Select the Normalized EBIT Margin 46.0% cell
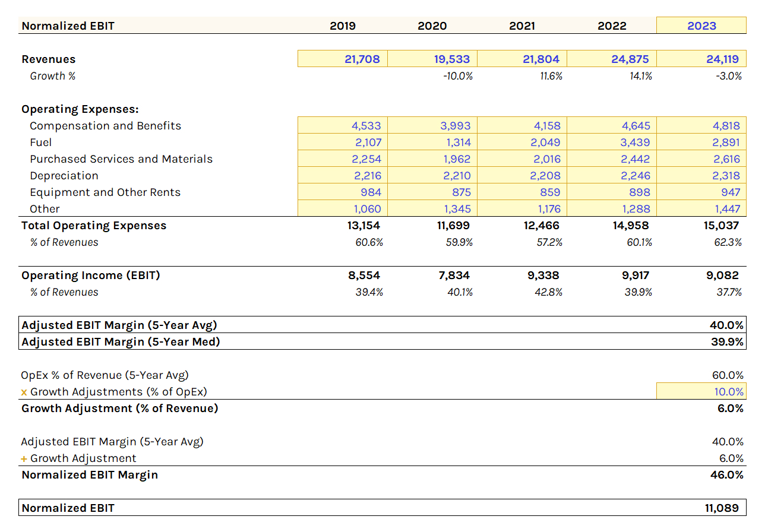 [x=728, y=474]
